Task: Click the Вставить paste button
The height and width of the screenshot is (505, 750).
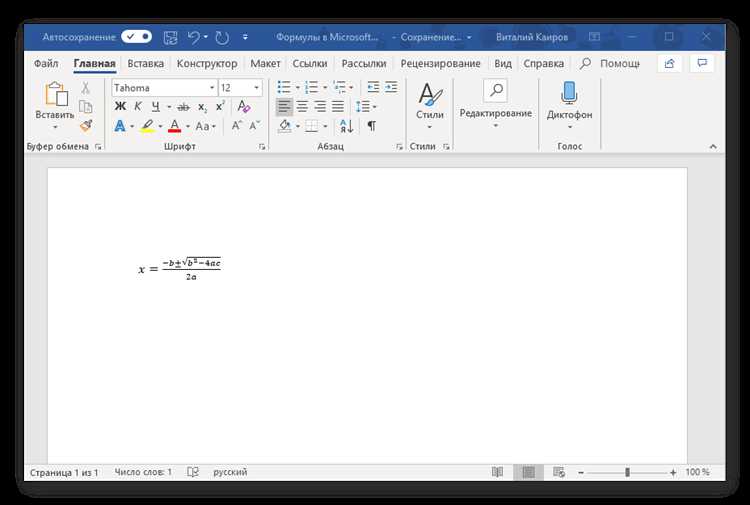Action: coord(55,105)
